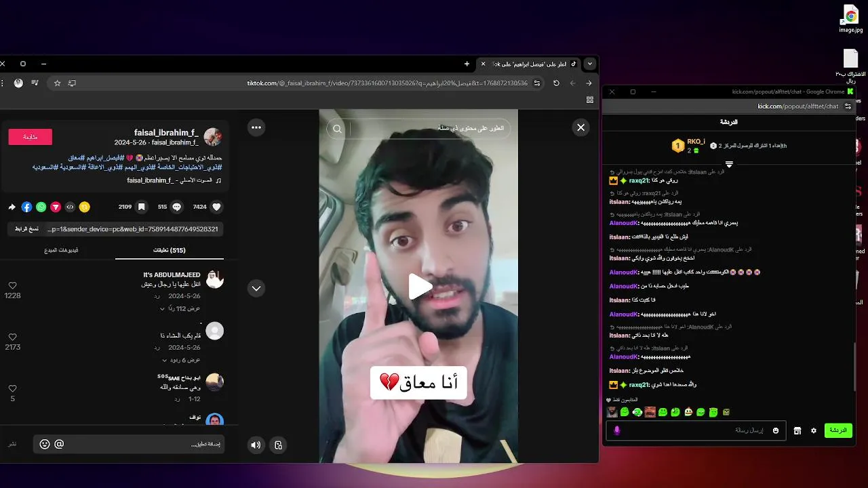Click the search magnifier icon on video
This screenshot has height=488, width=868.
tap(337, 129)
